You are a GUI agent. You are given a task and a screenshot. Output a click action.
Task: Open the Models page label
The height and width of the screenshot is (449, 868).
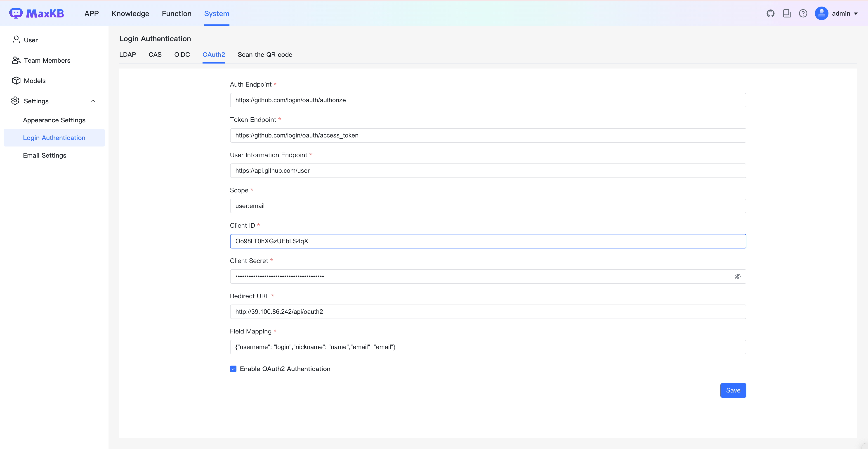click(35, 80)
